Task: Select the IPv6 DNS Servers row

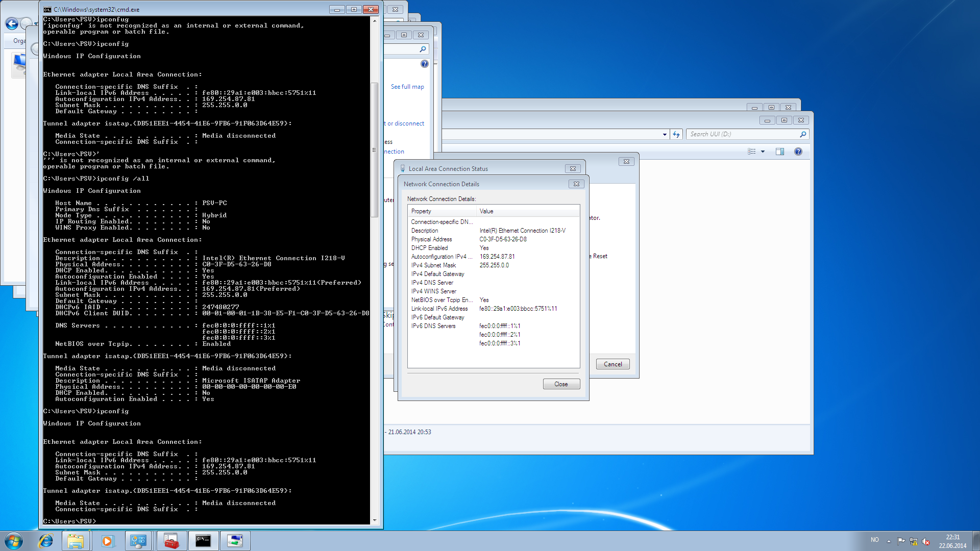Action: [x=493, y=326]
